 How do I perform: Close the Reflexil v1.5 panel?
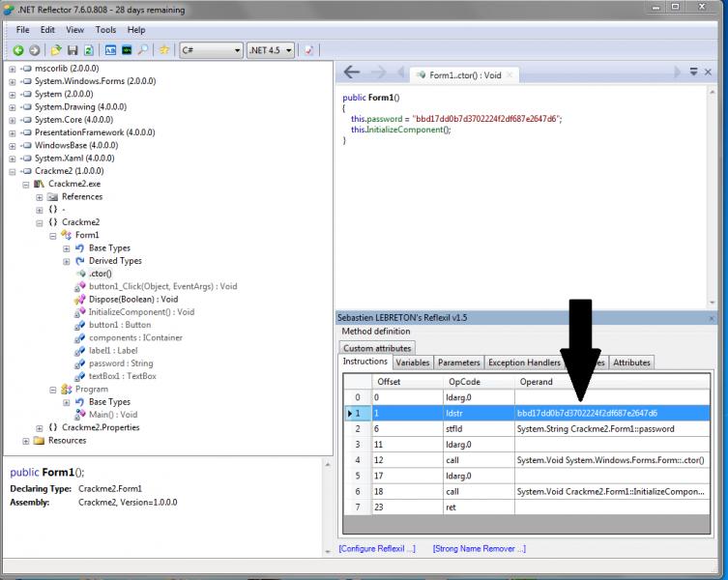pyautogui.click(x=713, y=318)
